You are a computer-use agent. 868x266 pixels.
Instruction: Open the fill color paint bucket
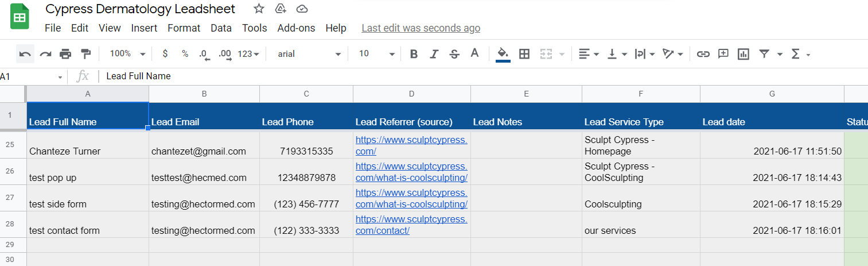coord(503,54)
